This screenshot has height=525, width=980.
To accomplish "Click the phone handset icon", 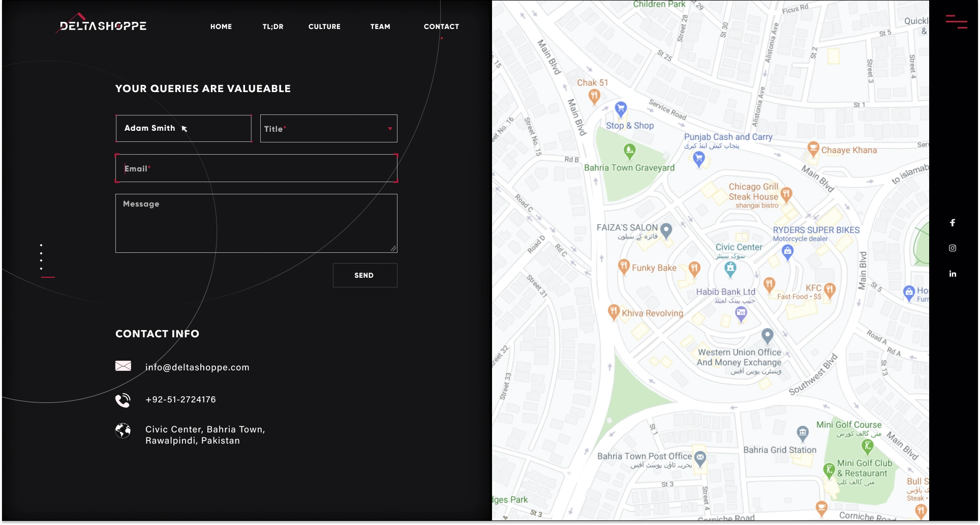I will [122, 400].
